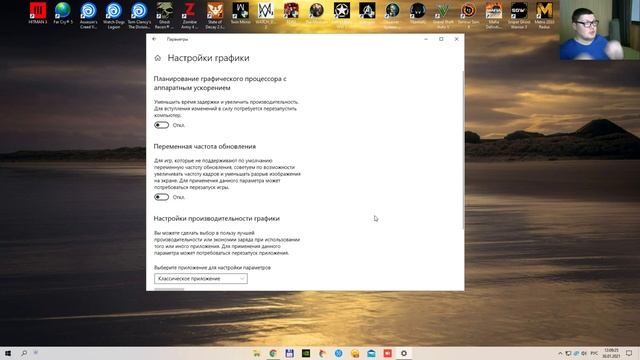Select the Zombie Army 4 desktop shortcut
640x360 pixels.
point(189,16)
